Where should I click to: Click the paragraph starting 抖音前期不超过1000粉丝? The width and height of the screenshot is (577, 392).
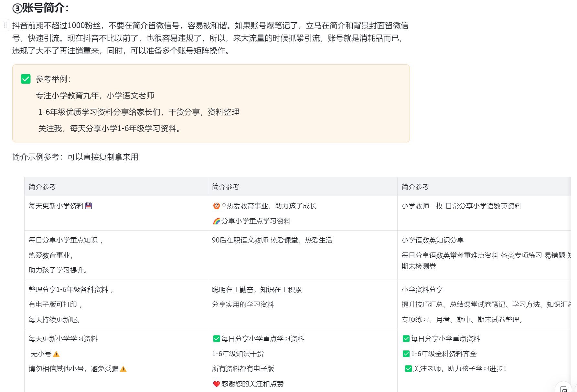tap(210, 38)
